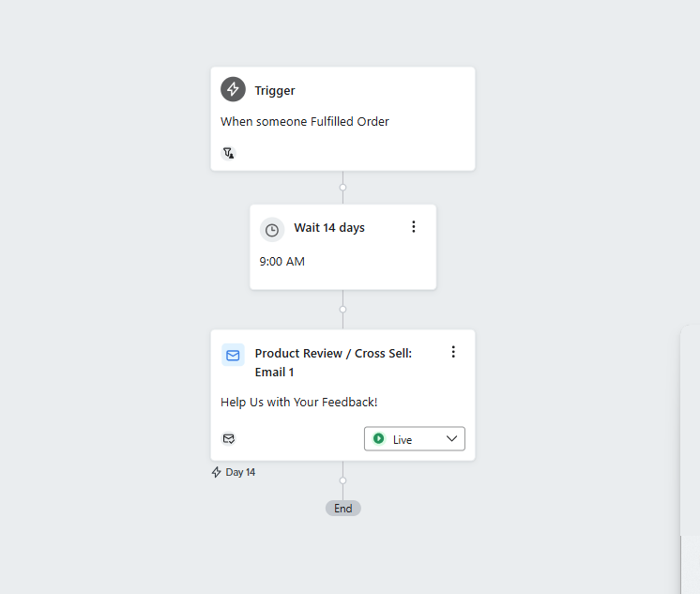This screenshot has height=594, width=700.
Task: Click the connector node below the Wait card
Action: click(x=342, y=309)
